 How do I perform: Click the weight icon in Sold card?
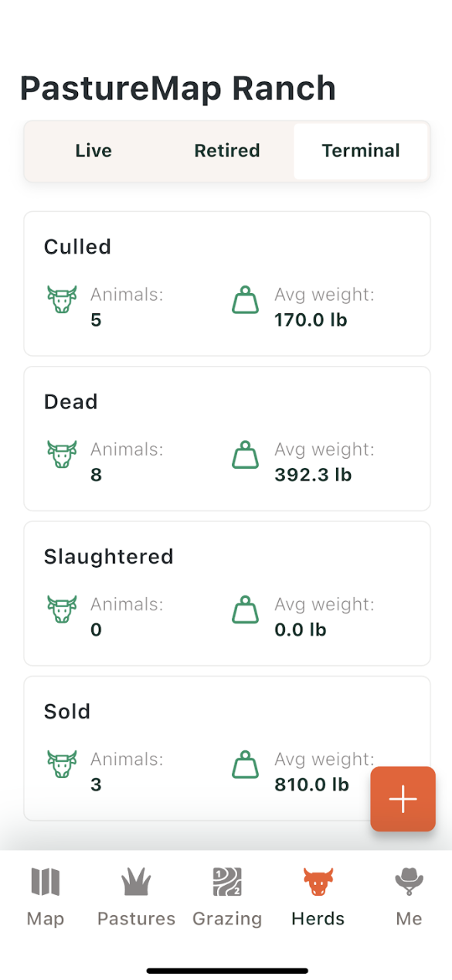[246, 764]
